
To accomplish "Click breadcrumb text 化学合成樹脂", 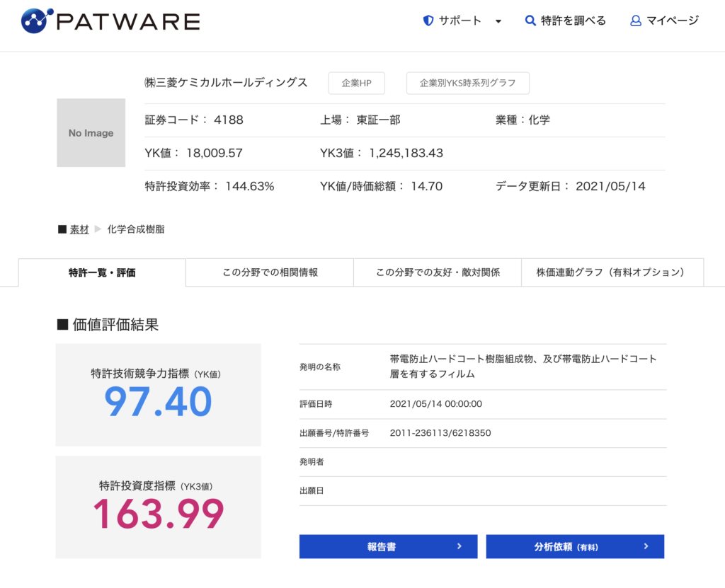I will click(x=136, y=229).
